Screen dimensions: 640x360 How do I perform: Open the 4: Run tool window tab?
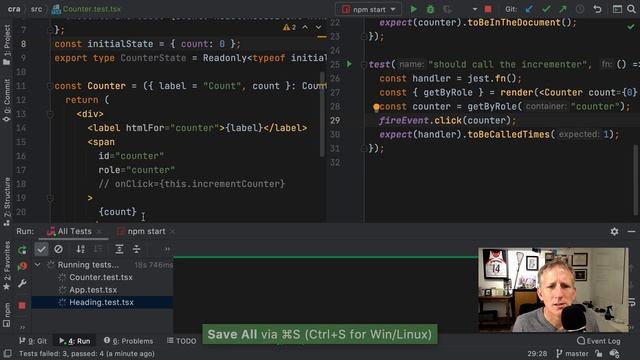pos(75,341)
